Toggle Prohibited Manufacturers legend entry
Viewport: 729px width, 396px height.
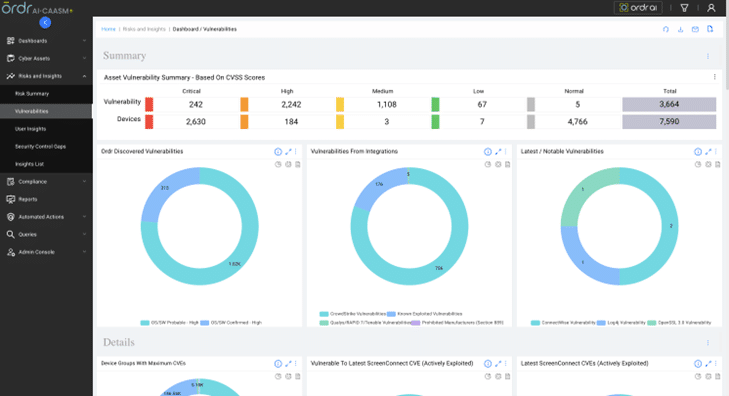tap(457, 323)
